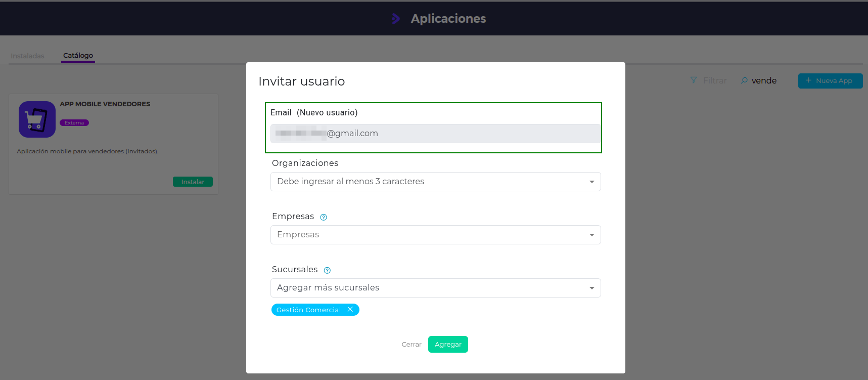Switch to the Instaladas tab
868x380 pixels.
[27, 56]
